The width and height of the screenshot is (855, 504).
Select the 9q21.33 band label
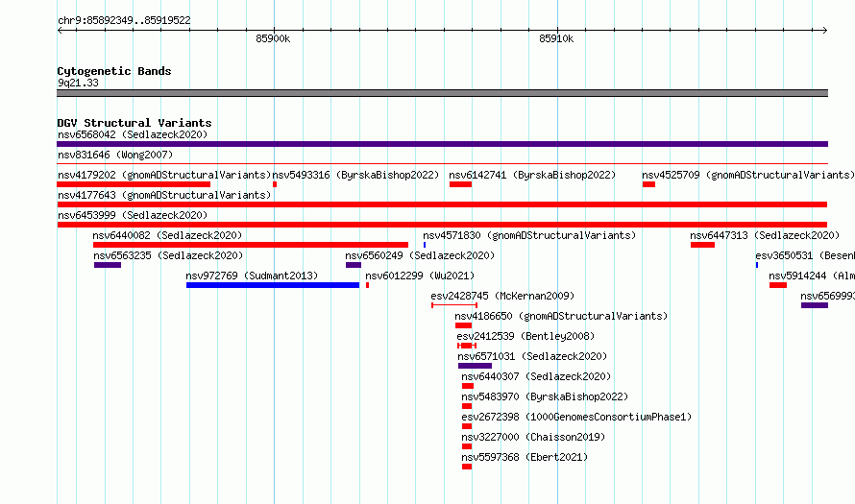78,83
